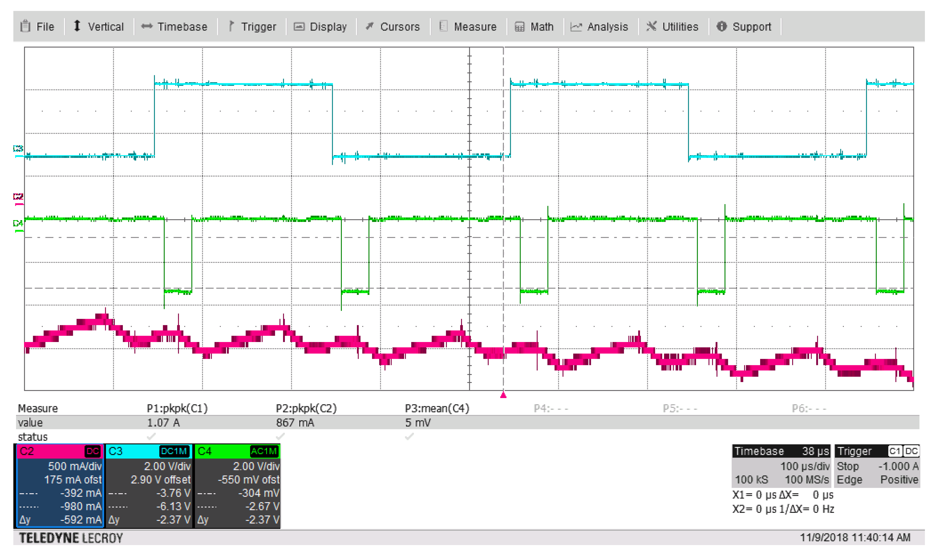This screenshot has width=938, height=560.
Task: Click the P1:pkpk(C1) measurement label
Action: tap(177, 408)
